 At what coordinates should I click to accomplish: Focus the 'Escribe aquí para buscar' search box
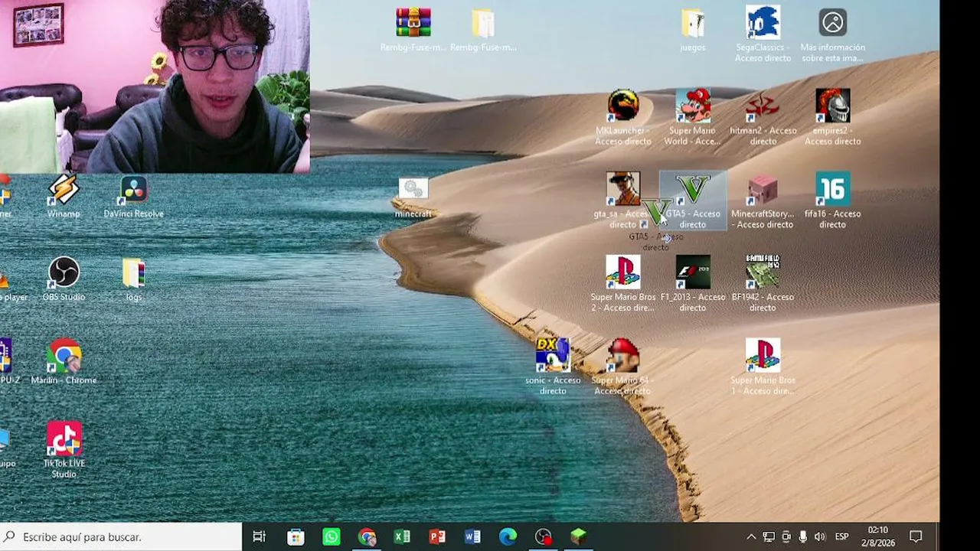pyautogui.click(x=121, y=536)
